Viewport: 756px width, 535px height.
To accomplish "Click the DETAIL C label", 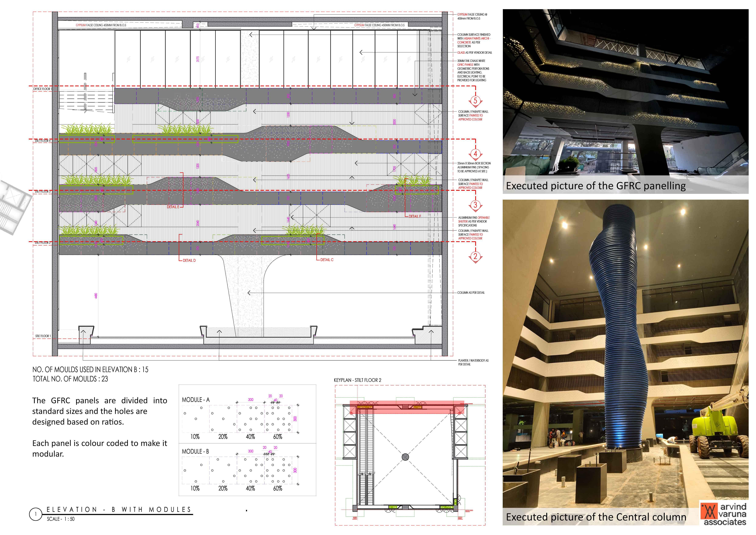I will pyautogui.click(x=327, y=260).
